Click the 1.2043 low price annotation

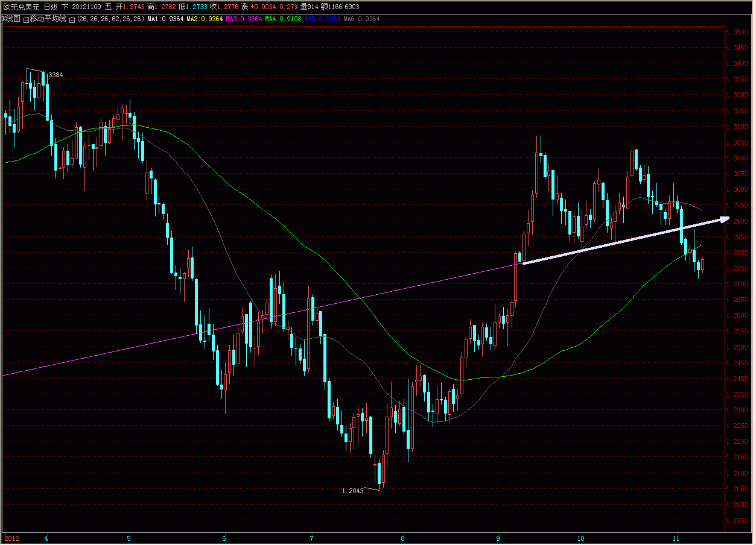pyautogui.click(x=352, y=491)
